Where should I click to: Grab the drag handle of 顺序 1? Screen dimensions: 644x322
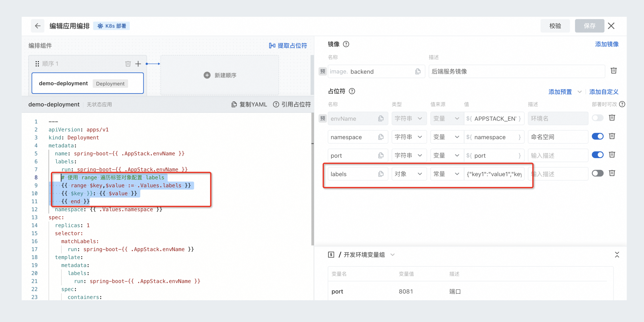tap(37, 64)
